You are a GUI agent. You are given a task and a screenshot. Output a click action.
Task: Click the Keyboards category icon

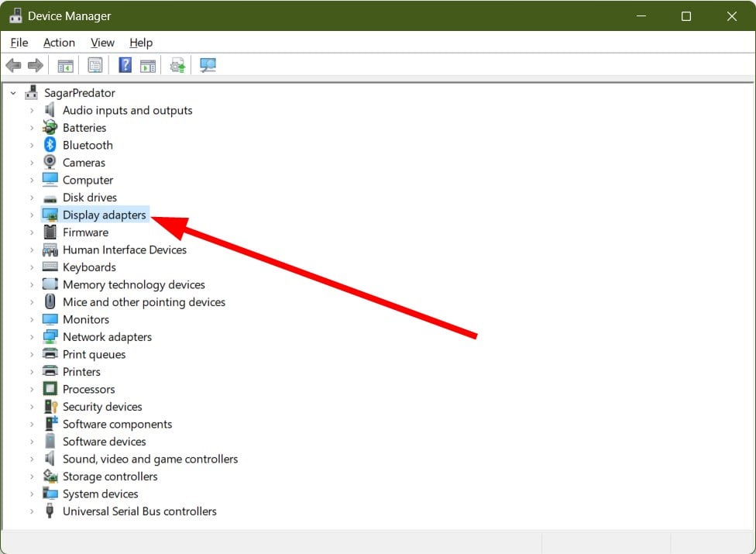[x=50, y=267]
